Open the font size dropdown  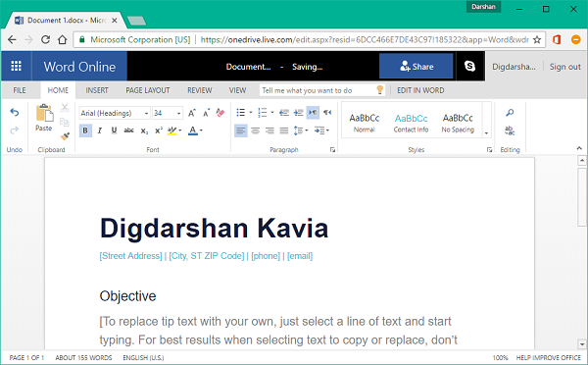coord(179,113)
